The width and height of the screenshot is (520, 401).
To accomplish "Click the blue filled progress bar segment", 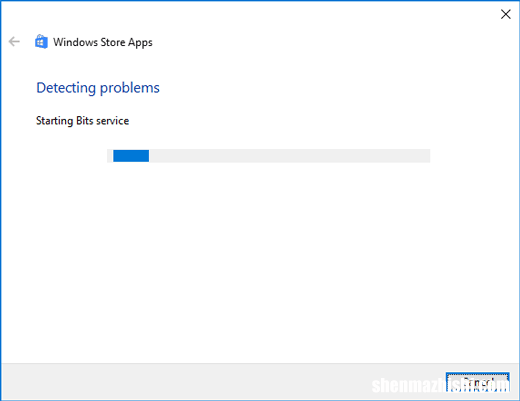I will point(131,156).
